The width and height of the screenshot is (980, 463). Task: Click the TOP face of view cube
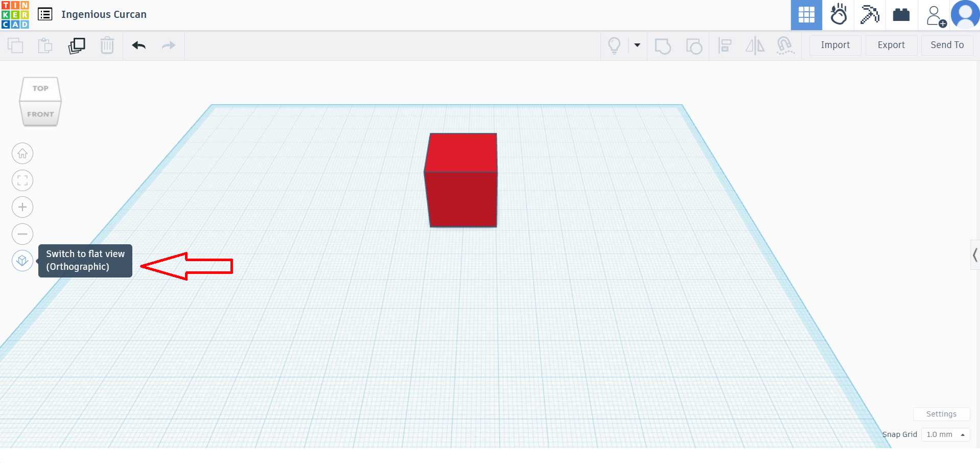click(x=40, y=88)
